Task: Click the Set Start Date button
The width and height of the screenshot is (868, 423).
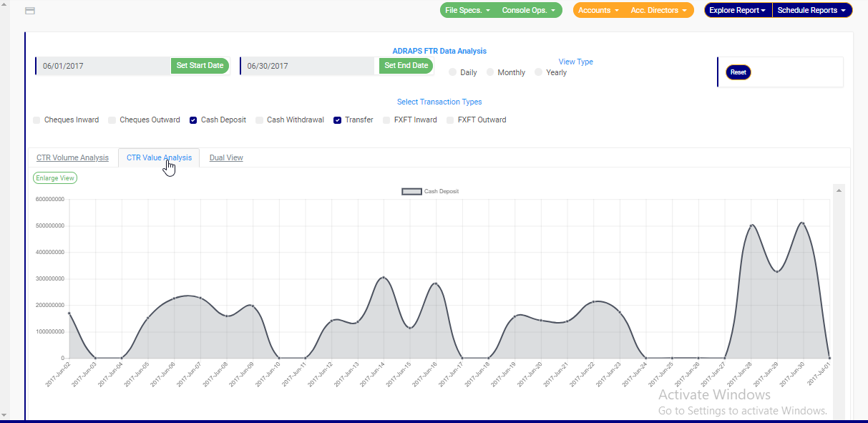Action: coord(200,66)
